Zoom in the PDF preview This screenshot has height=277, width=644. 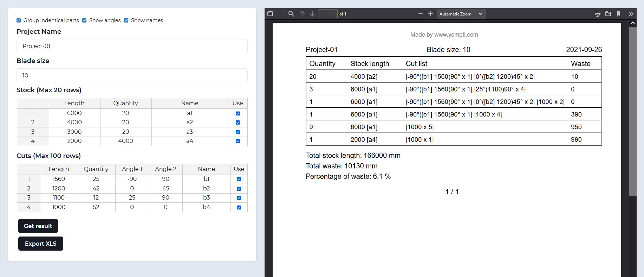point(431,14)
